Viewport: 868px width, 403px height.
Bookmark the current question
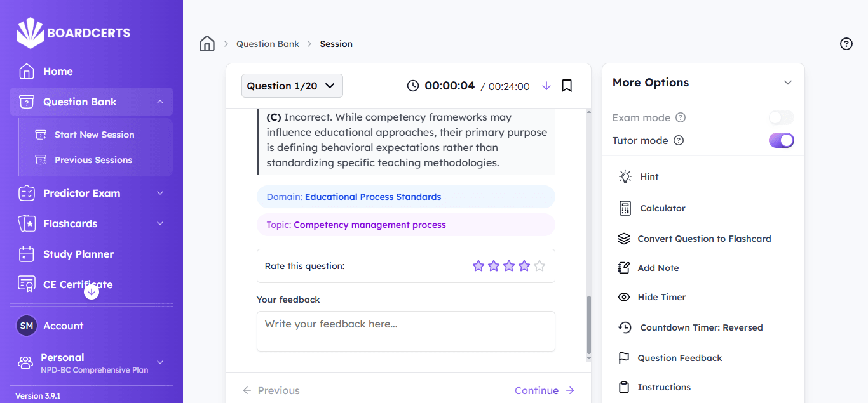click(x=567, y=86)
